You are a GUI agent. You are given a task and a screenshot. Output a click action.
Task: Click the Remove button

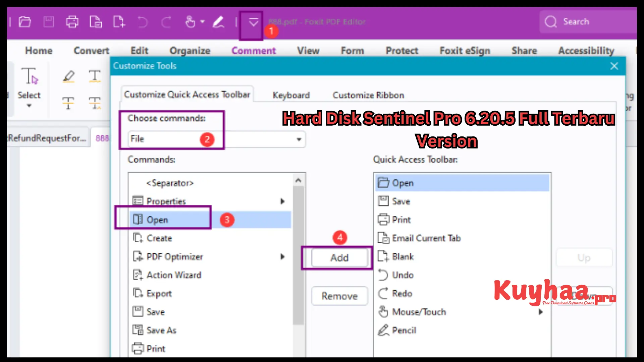(x=339, y=296)
